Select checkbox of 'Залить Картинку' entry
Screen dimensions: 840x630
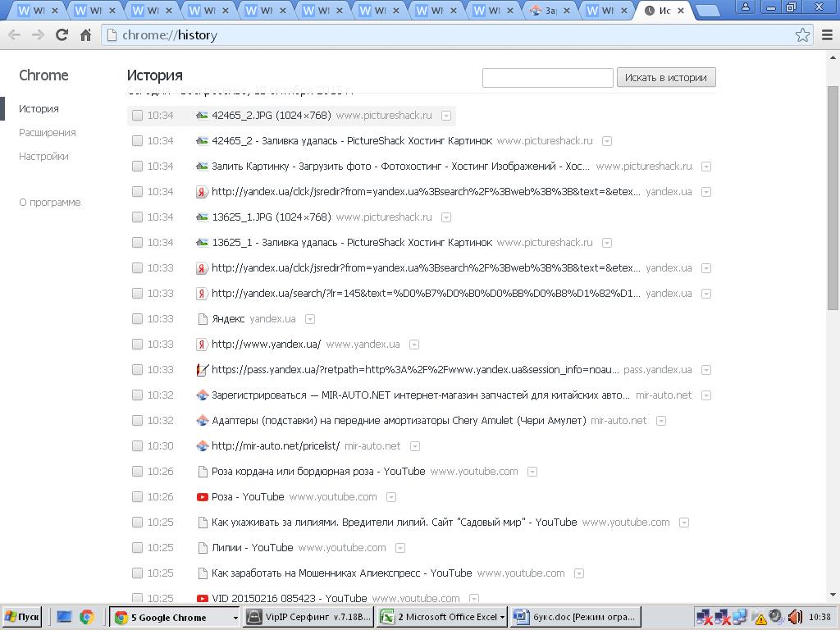137,166
